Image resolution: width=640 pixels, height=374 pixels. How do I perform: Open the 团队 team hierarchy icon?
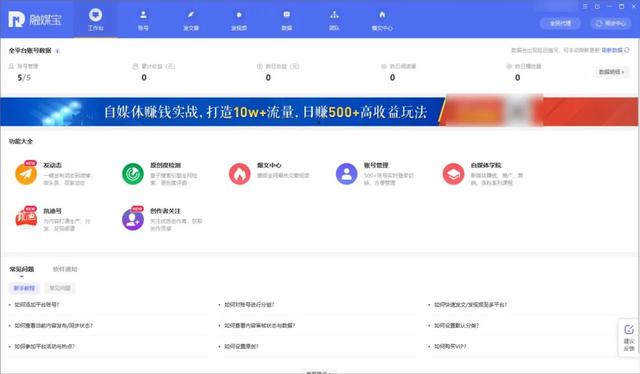click(334, 15)
